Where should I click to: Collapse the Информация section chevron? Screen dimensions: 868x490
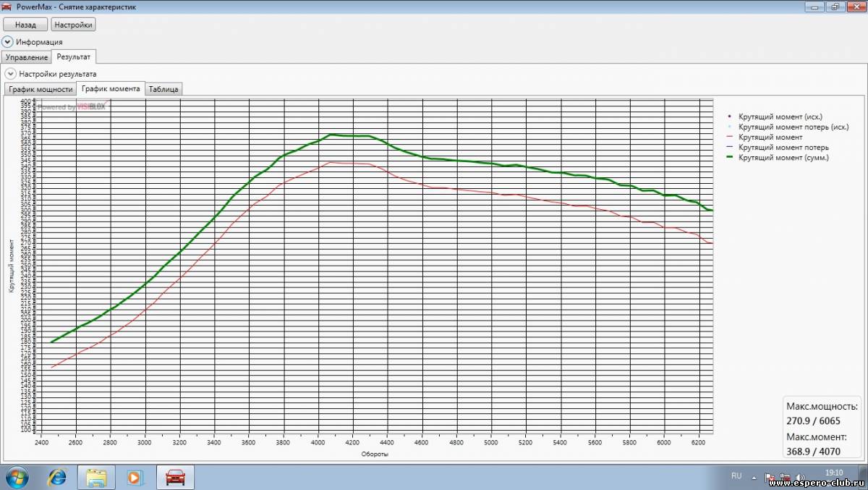8,42
